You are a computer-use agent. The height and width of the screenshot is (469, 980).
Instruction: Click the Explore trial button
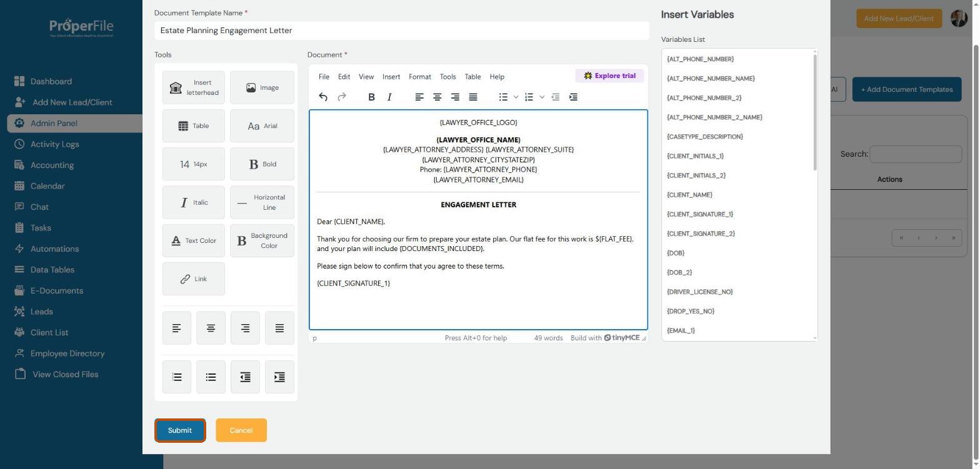(609, 76)
